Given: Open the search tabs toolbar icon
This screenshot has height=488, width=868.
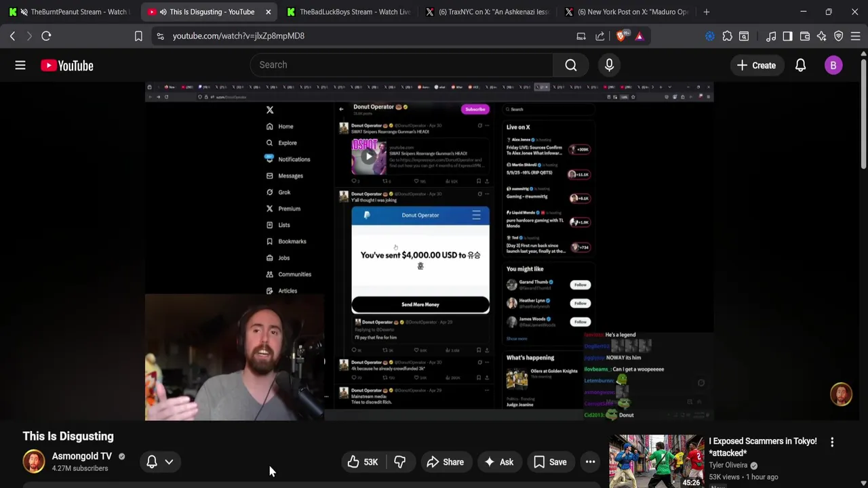Looking at the screenshot, I should click(744, 36).
